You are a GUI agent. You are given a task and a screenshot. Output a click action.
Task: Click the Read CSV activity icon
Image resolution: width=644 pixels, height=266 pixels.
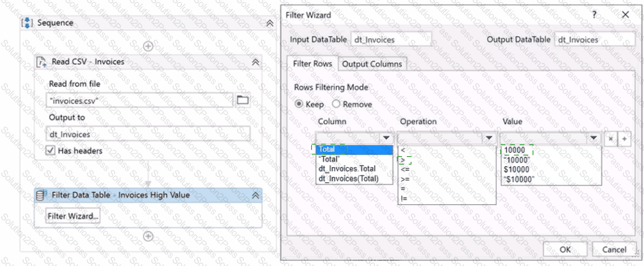42,62
